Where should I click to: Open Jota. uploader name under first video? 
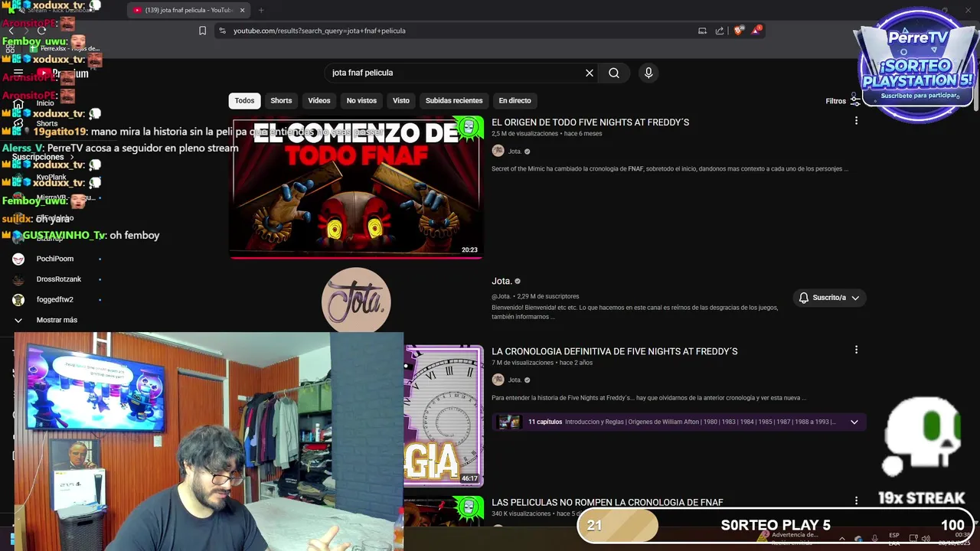point(514,152)
